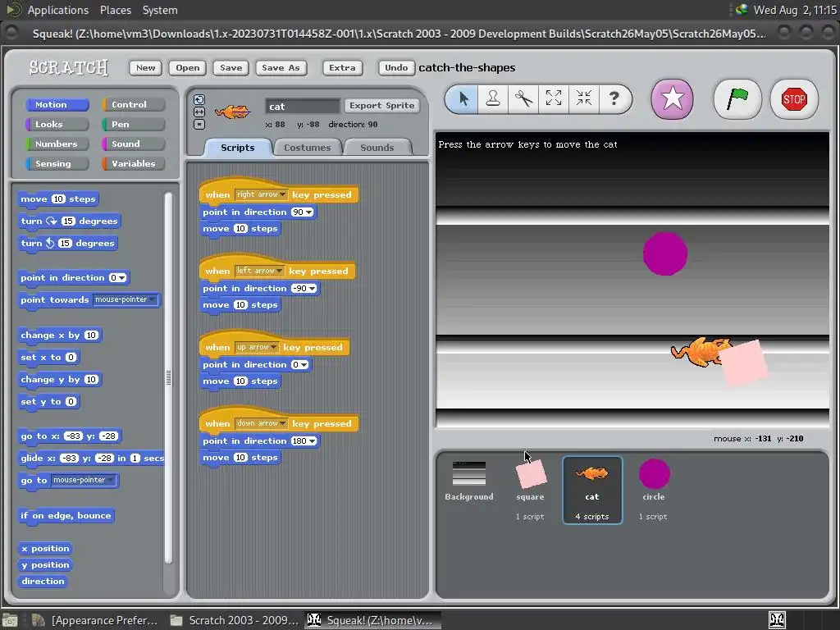
Task: Click the Open button
Action: [x=188, y=67]
